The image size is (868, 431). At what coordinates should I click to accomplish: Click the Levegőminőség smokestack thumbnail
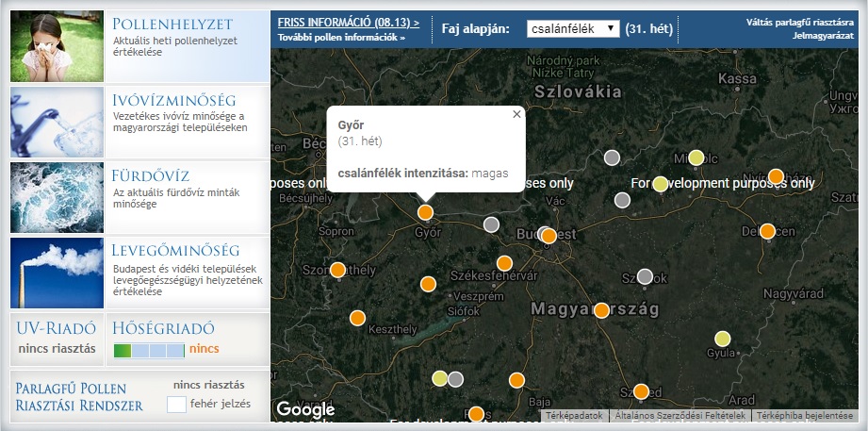point(57,273)
